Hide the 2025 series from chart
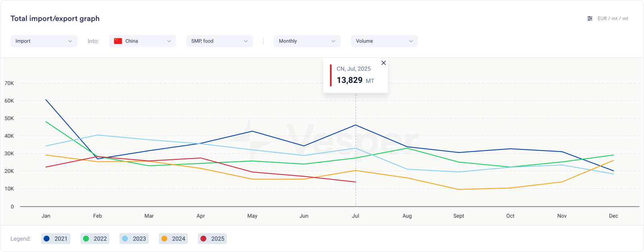 [213, 239]
